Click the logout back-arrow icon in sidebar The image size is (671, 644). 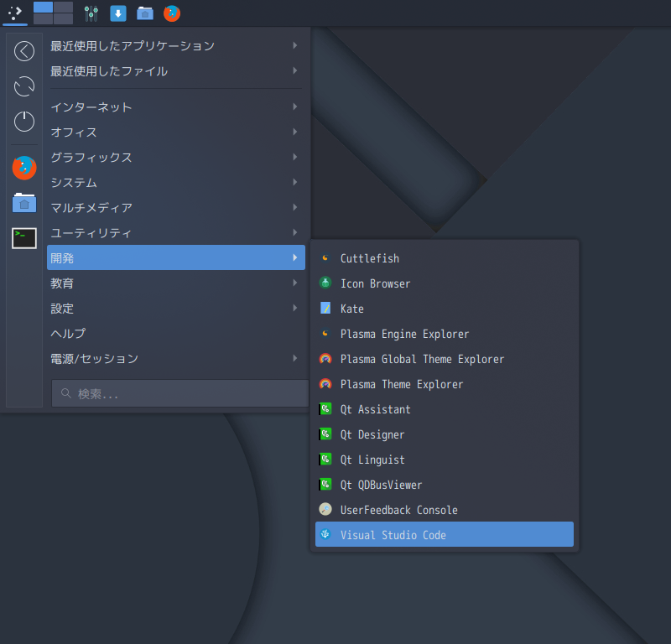(x=24, y=51)
